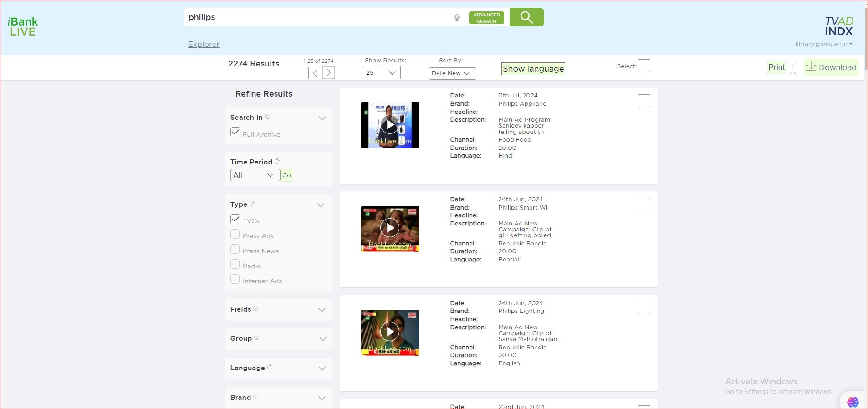This screenshot has height=409, width=868.
Task: Click the Advanced Search button
Action: point(486,18)
